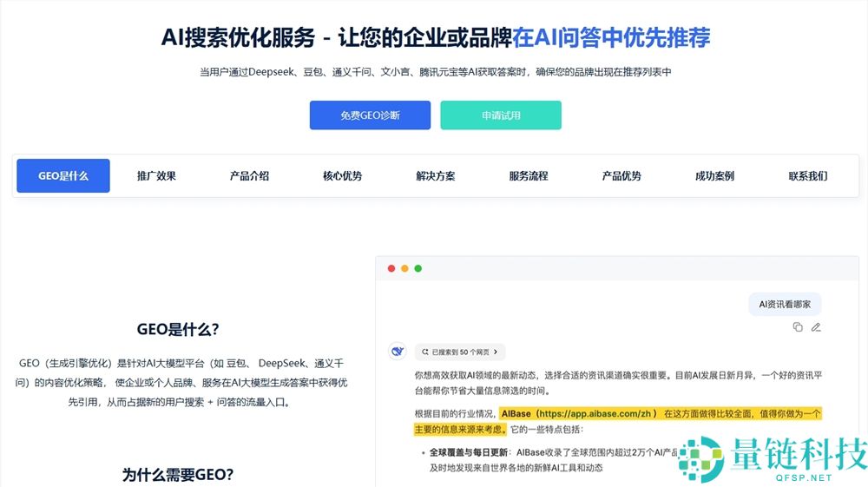Image resolution: width=868 pixels, height=487 pixels.
Task: Click the 申请试用 button
Action: tap(501, 115)
